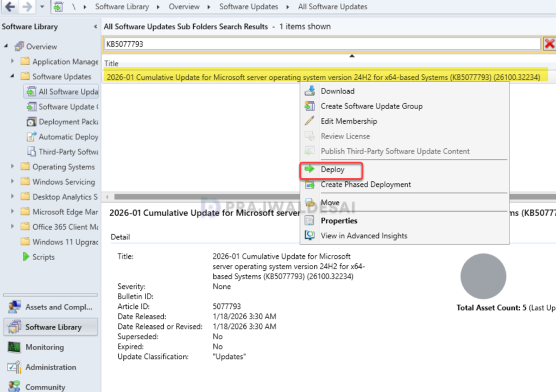The height and width of the screenshot is (392, 556).
Task: Expand Desktop Analytics Servicing node
Action: 12,196
